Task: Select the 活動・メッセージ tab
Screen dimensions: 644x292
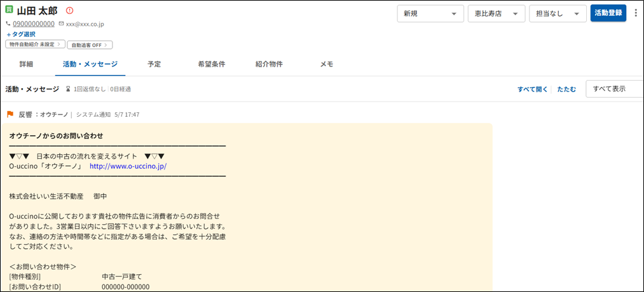Action: 90,64
